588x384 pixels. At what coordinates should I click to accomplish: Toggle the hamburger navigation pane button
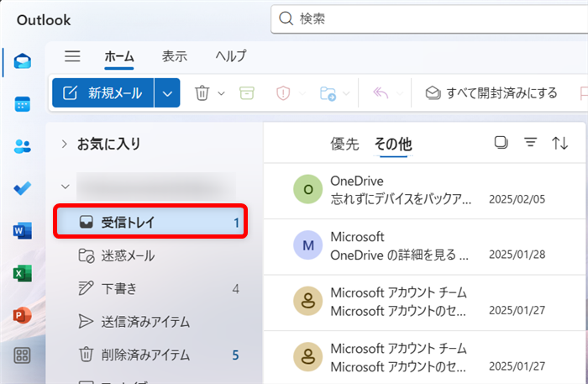[73, 56]
